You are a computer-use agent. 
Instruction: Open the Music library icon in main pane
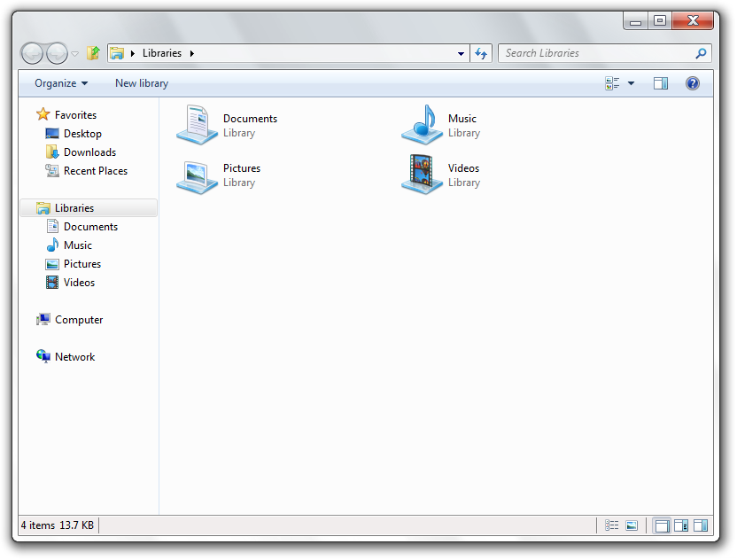pyautogui.click(x=422, y=124)
